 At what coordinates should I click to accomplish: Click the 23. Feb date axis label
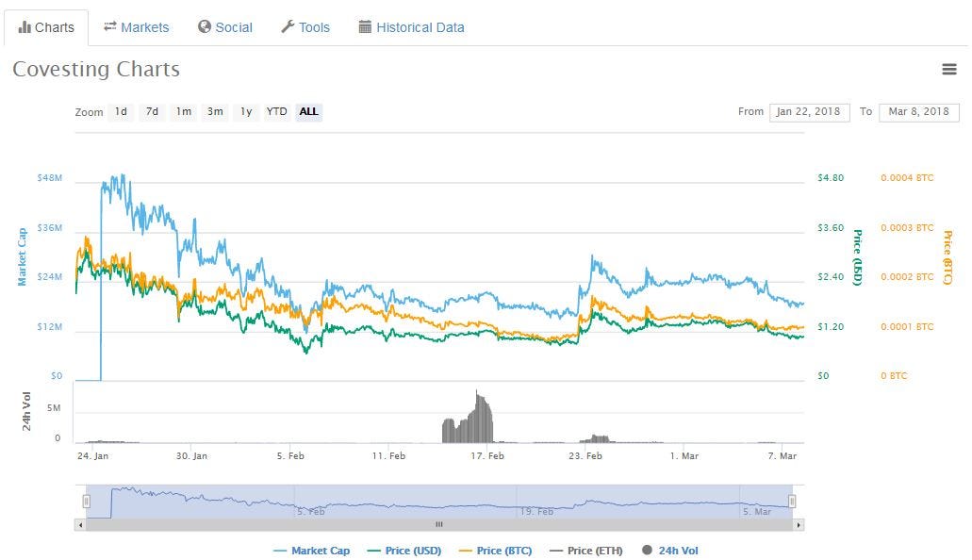(585, 455)
